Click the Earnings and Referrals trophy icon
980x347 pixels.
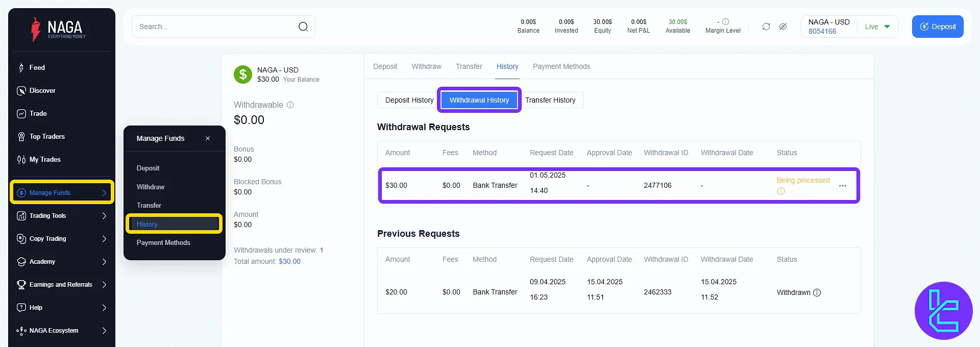[21, 284]
